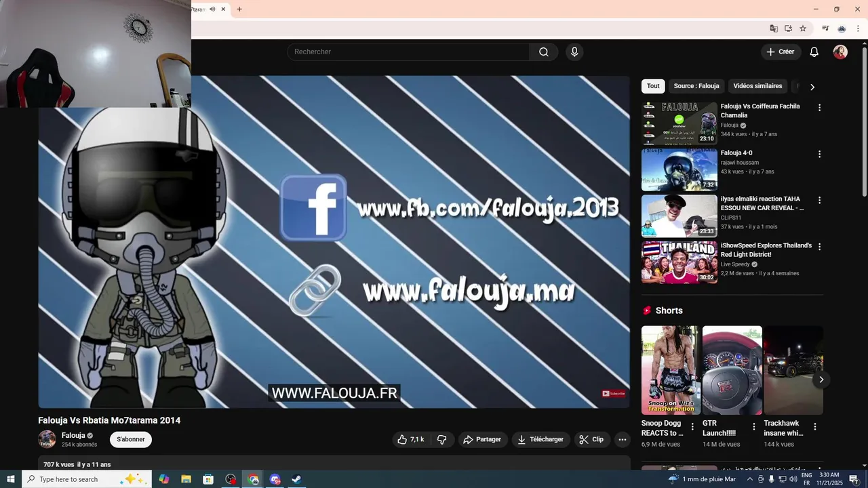Click the Rechercher search field
The width and height of the screenshot is (868, 488).
408,52
